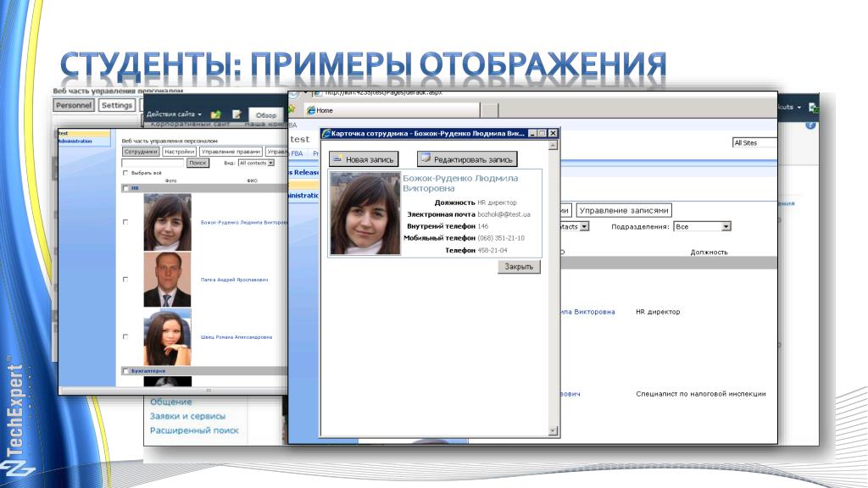
Task: Open the Швец Романа Александровна link
Action: click(236, 337)
